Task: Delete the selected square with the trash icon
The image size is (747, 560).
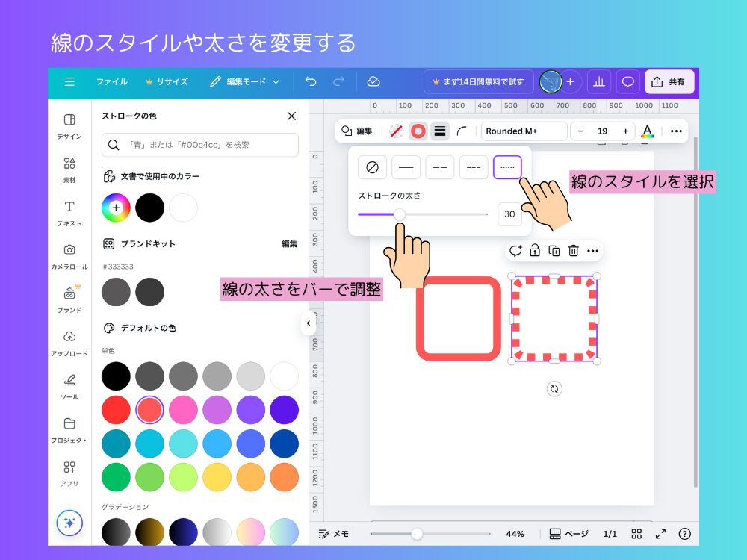Action: pos(573,251)
